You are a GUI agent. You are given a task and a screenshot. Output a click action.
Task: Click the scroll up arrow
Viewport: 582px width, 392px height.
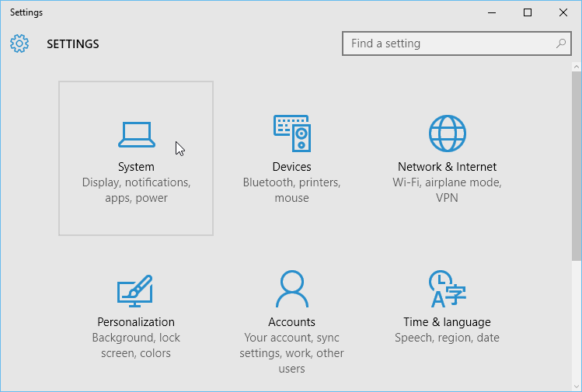(577, 67)
